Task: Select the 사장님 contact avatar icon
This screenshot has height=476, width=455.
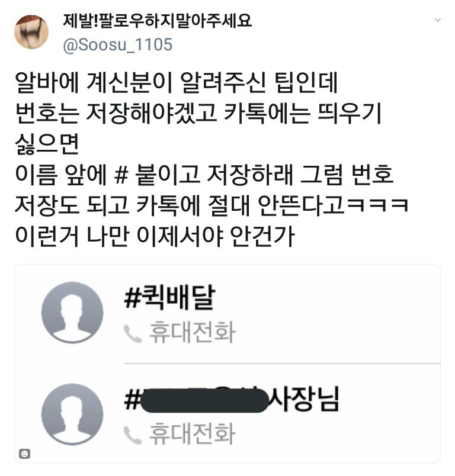Action: [72, 414]
